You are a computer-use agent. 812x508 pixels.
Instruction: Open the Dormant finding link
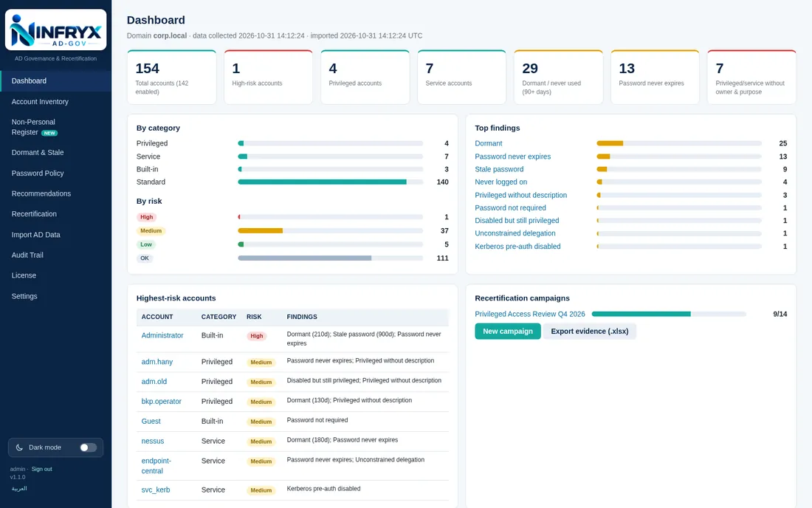[489, 143]
